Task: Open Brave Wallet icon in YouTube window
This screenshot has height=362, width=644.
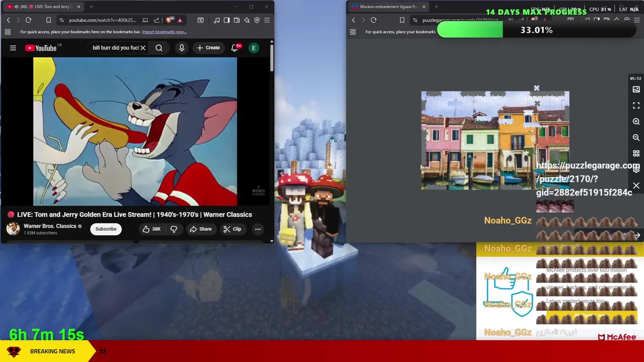Action: tap(237, 20)
